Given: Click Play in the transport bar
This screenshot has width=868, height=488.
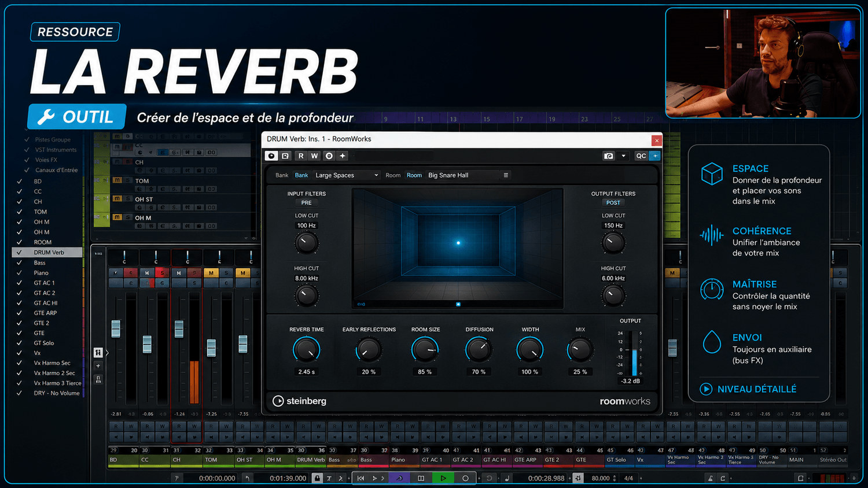Looking at the screenshot, I should point(443,478).
